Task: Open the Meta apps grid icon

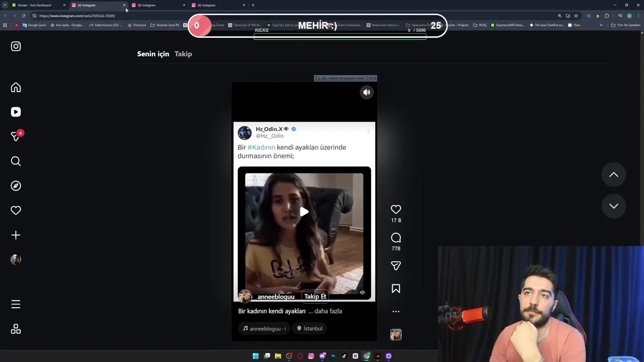Action: coord(16,329)
